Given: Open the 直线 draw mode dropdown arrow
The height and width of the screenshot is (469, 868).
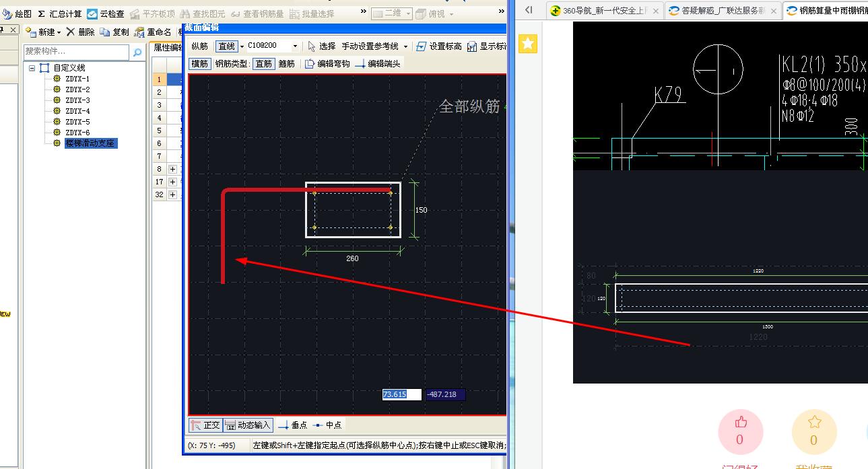Looking at the screenshot, I should click(242, 46).
